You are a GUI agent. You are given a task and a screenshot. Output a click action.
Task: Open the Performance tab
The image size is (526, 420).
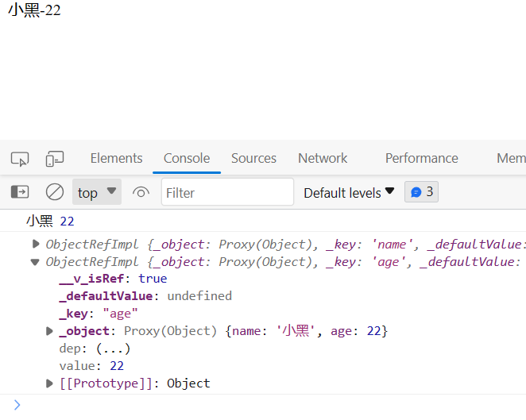[x=421, y=158]
